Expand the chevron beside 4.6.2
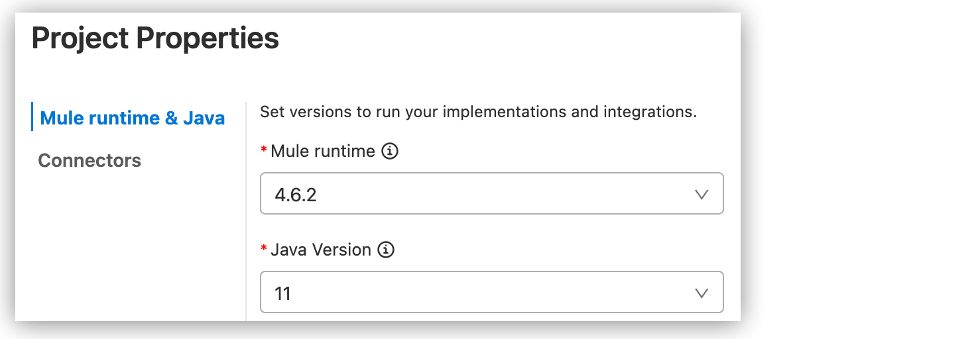980x339 pixels. click(x=701, y=195)
